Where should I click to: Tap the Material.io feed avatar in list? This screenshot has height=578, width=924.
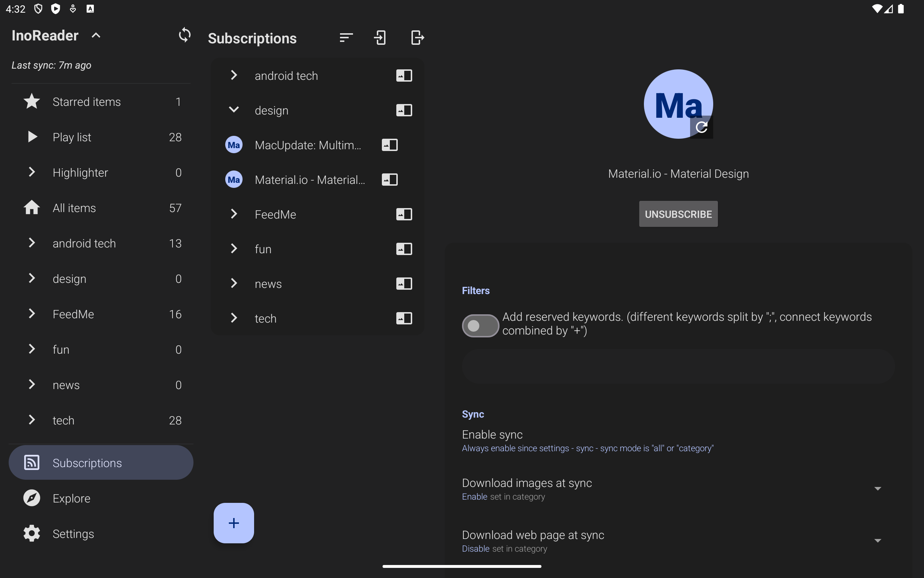[234, 180]
